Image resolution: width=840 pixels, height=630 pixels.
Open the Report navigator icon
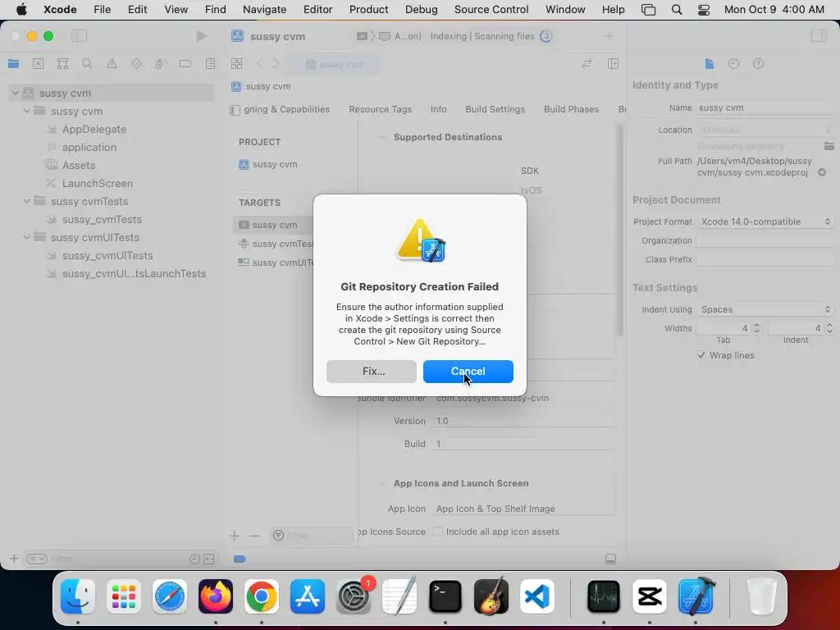[x=210, y=64]
